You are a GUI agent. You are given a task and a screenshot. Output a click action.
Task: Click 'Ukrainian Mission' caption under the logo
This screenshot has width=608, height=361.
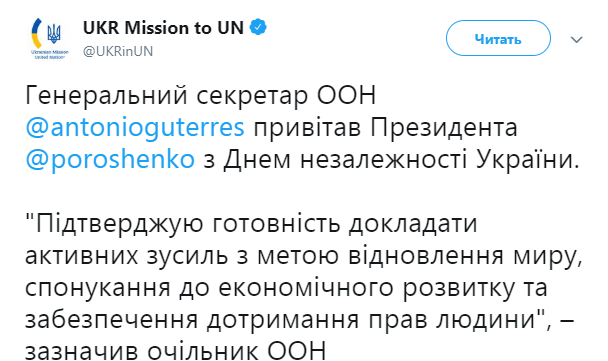click(x=50, y=52)
